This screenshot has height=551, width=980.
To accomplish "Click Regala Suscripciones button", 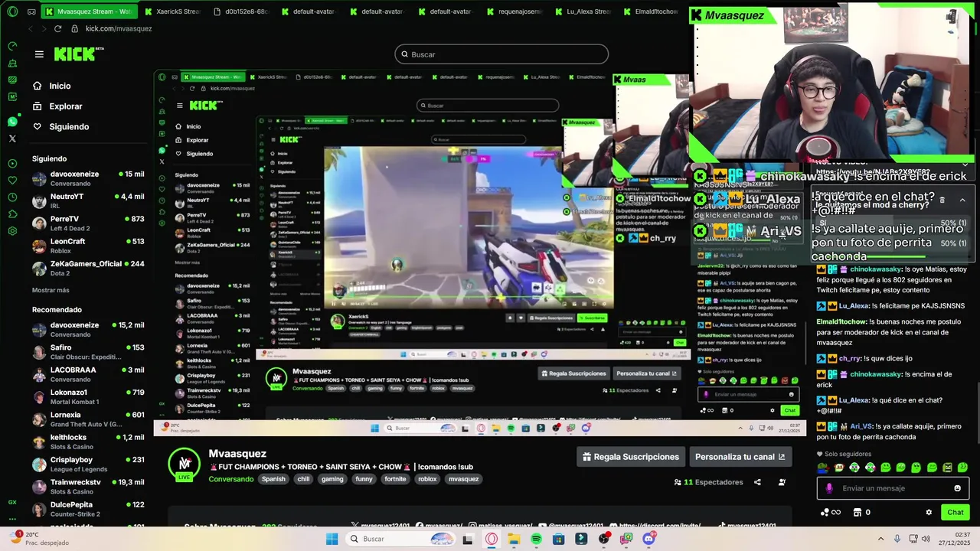I will pos(631,457).
